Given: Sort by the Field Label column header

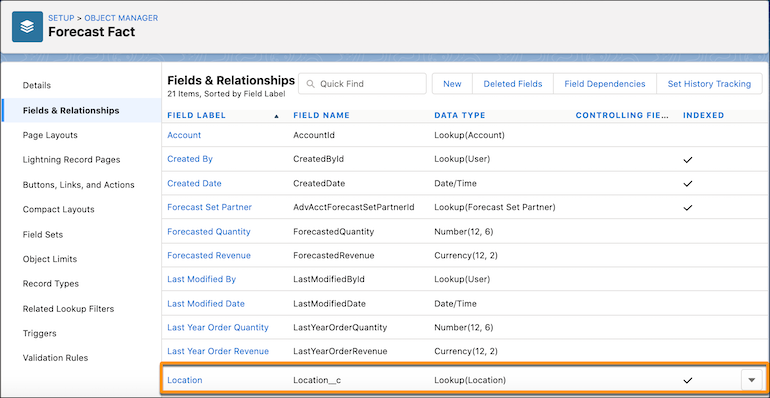Looking at the screenshot, I should pos(196,115).
